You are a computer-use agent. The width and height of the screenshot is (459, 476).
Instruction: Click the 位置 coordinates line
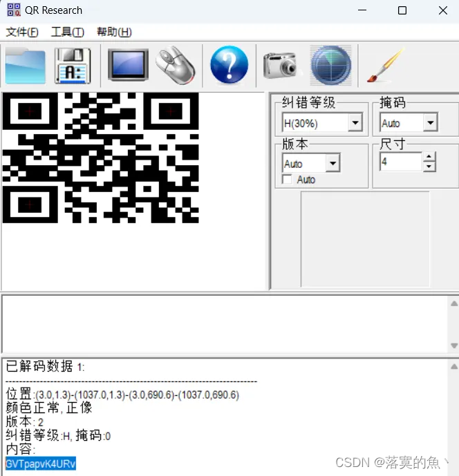[x=122, y=394]
